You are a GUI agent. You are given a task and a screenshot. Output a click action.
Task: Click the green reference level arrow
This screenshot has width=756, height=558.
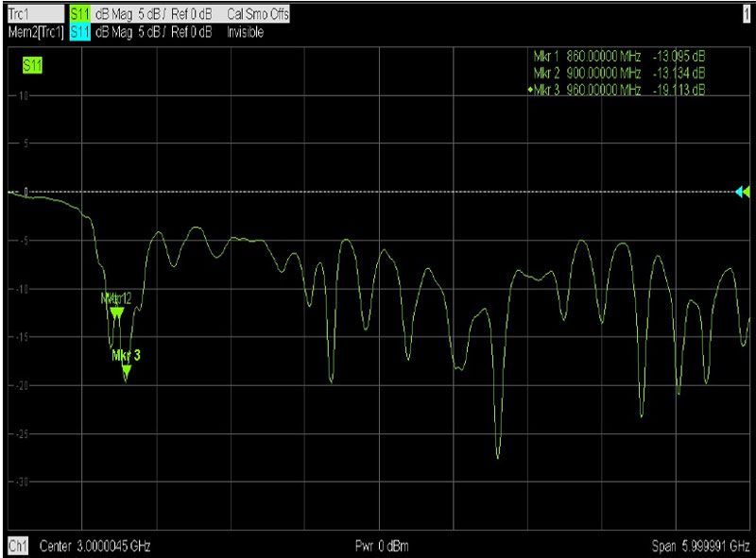(747, 192)
